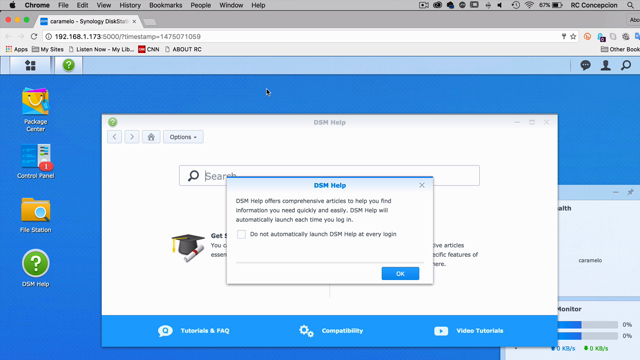Click the Wi-Fi status icon

coord(529,5)
